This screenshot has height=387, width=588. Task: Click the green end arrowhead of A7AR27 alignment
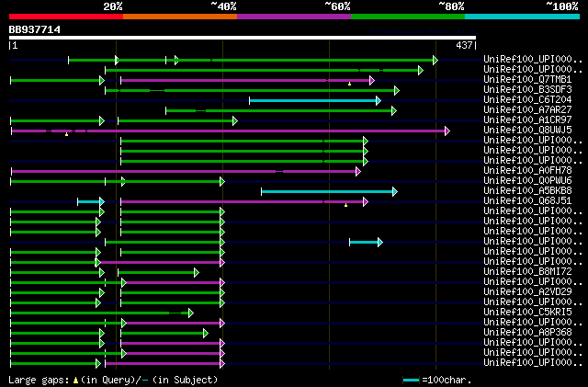pos(394,110)
